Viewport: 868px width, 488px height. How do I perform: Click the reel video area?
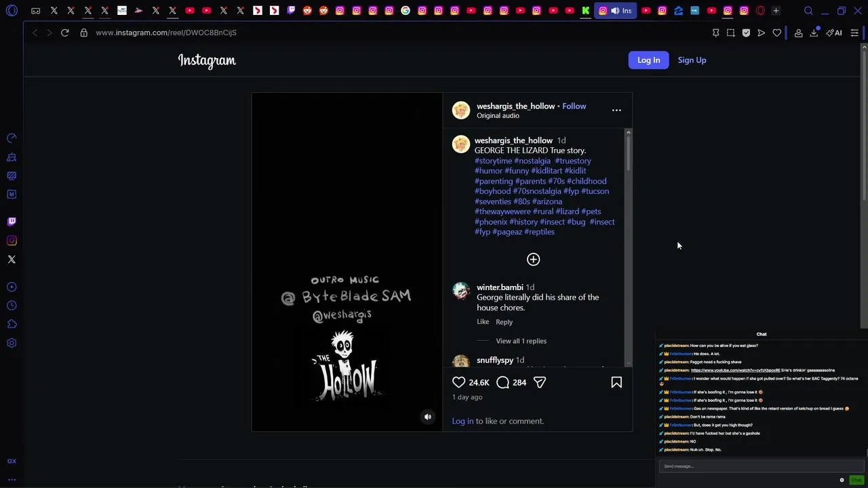347,262
